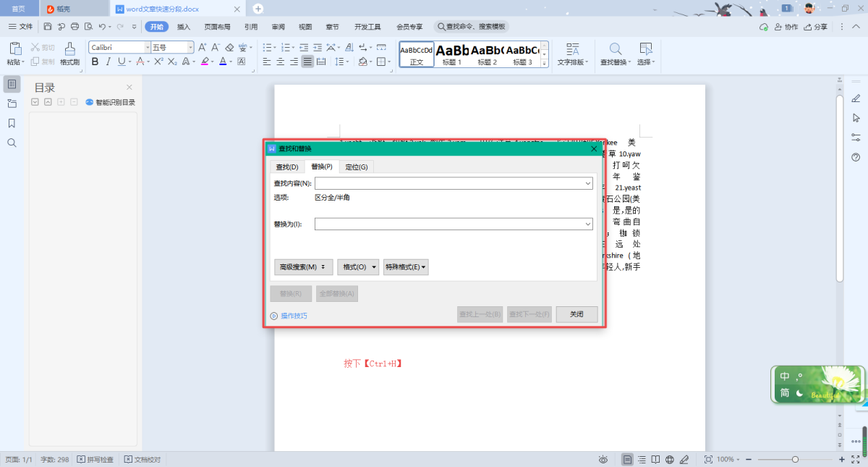
Task: Click the italic formatting icon
Action: [x=108, y=62]
